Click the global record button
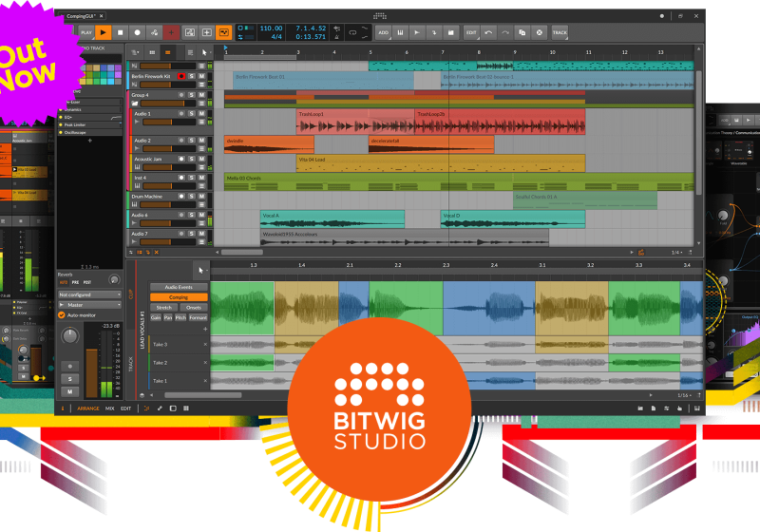The image size is (760, 532). pyautogui.click(x=137, y=32)
